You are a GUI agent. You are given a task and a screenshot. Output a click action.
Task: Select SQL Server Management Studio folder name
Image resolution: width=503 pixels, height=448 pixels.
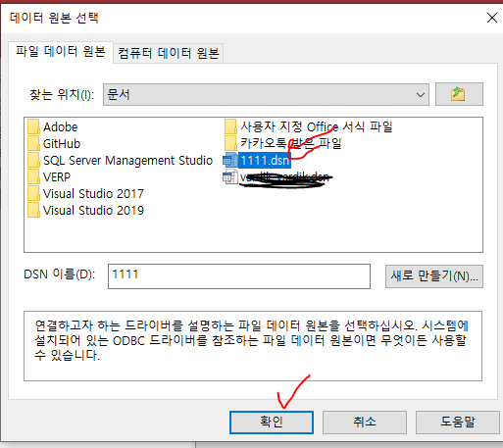click(x=127, y=161)
